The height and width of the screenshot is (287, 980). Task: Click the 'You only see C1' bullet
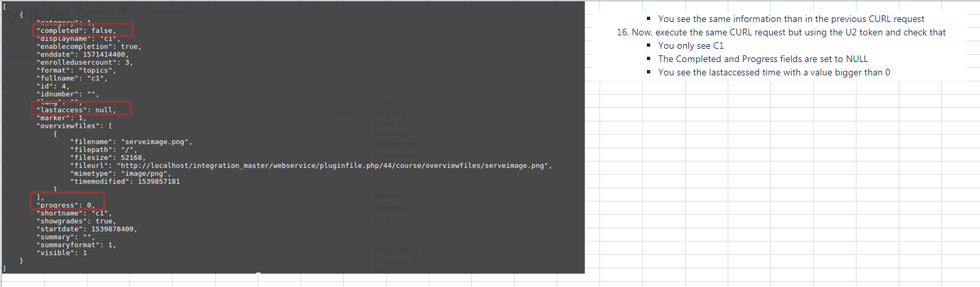click(x=691, y=45)
